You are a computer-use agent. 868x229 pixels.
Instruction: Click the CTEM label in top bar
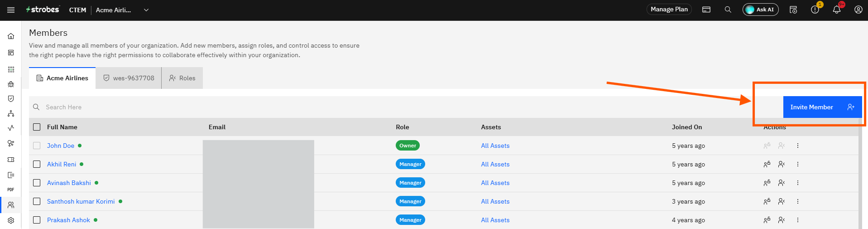pos(77,10)
